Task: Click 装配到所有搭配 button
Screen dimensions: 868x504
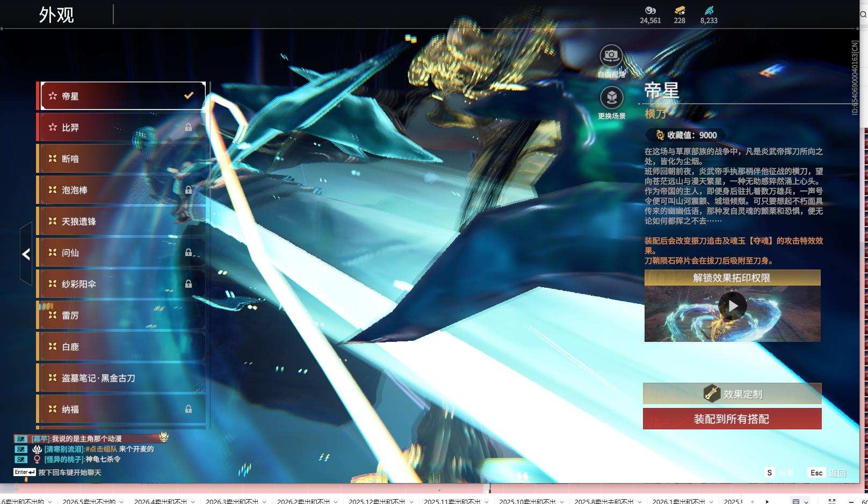Action: [x=732, y=419]
